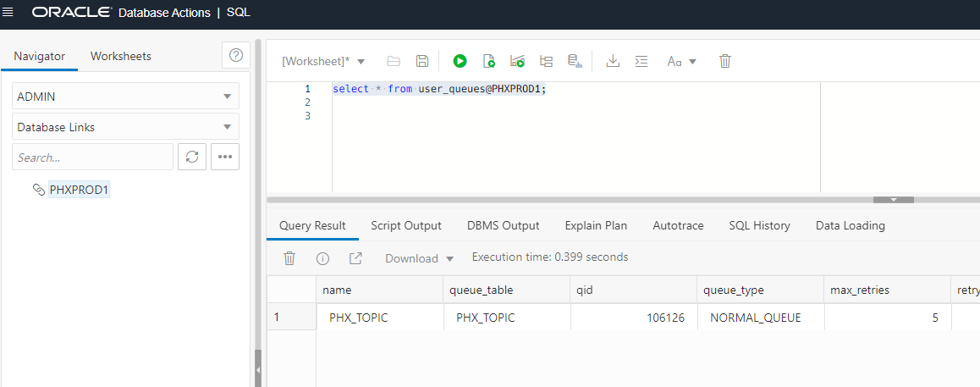980x387 pixels.
Task: Open the Database Links object type dropdown
Action: [x=125, y=127]
